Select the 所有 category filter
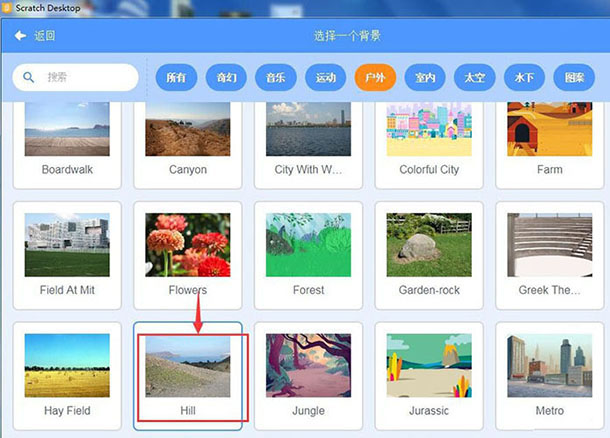The width and height of the screenshot is (610, 438). click(x=176, y=77)
